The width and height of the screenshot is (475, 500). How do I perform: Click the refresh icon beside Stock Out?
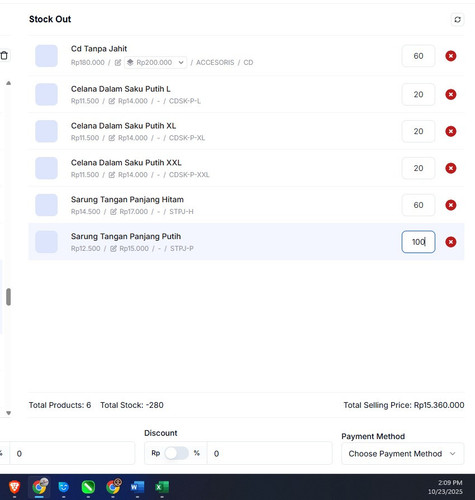tap(457, 20)
